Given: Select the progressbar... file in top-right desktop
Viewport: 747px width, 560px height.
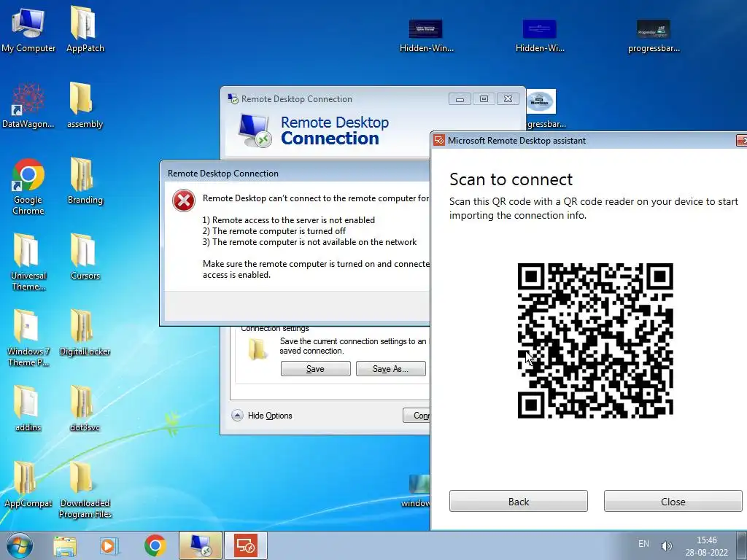Looking at the screenshot, I should (653, 36).
